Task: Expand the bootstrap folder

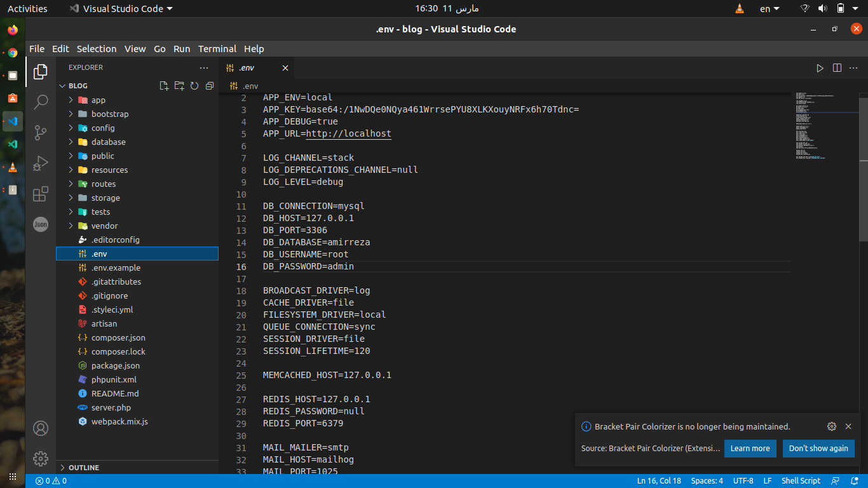Action: point(137,114)
